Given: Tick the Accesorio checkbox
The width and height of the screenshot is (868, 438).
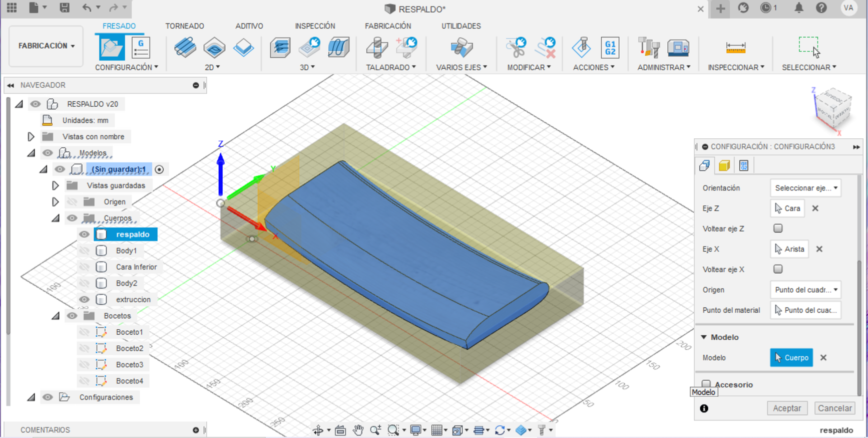Looking at the screenshot, I should click(706, 384).
